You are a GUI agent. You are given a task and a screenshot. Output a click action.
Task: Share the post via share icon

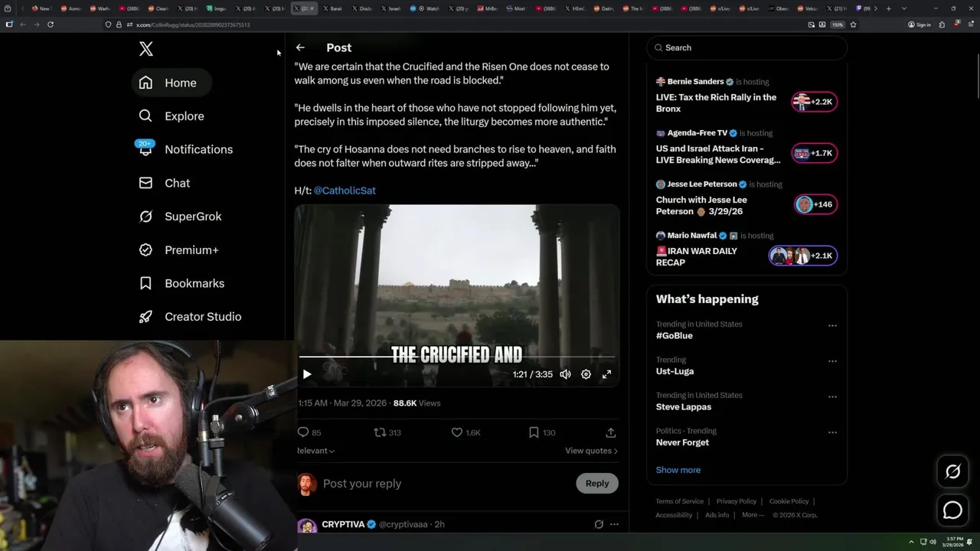tap(610, 432)
